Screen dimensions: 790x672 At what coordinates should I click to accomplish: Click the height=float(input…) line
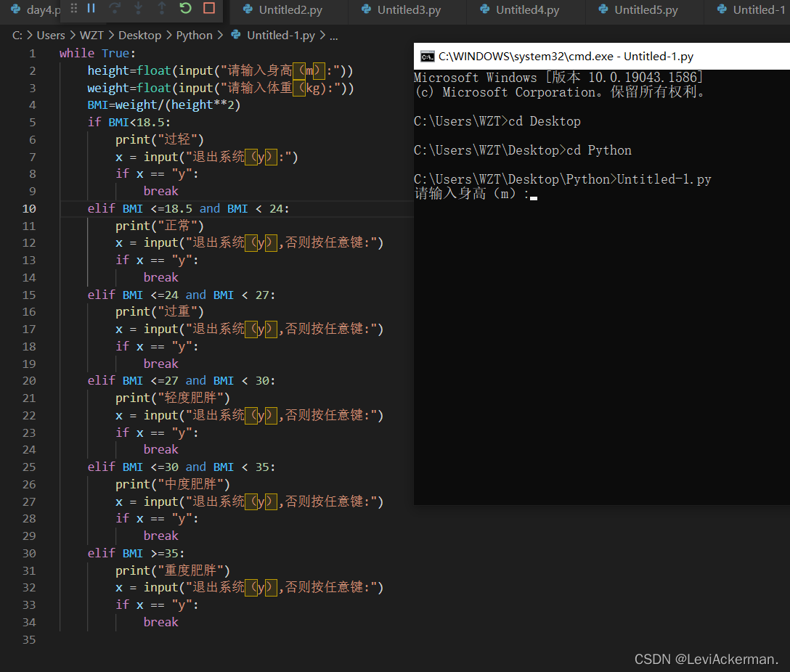[220, 70]
